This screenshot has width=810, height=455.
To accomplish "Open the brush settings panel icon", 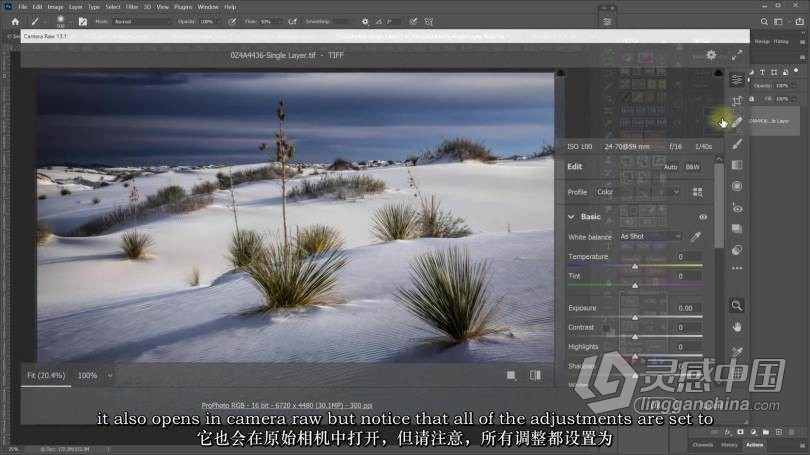I will click(x=83, y=22).
